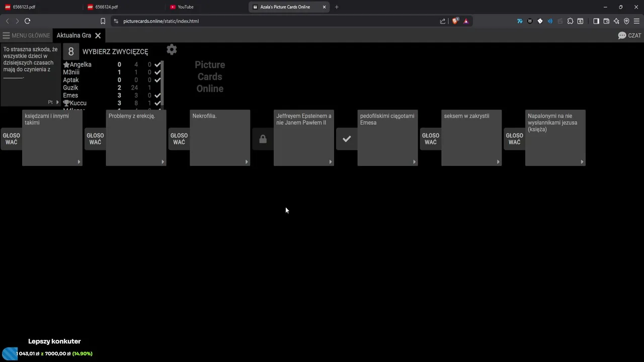
Task: Click the Brave Shields lion icon
Action: (x=455, y=21)
